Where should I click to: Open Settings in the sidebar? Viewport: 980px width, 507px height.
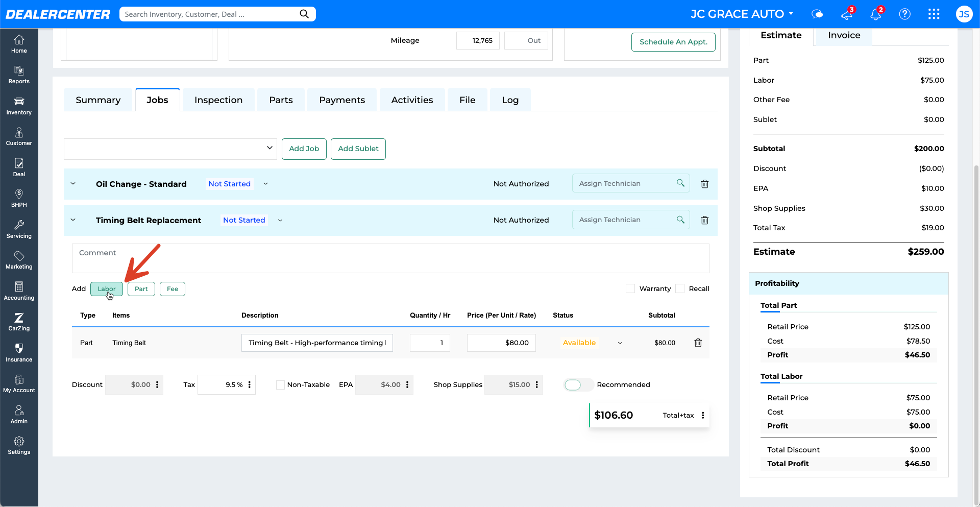point(19,445)
